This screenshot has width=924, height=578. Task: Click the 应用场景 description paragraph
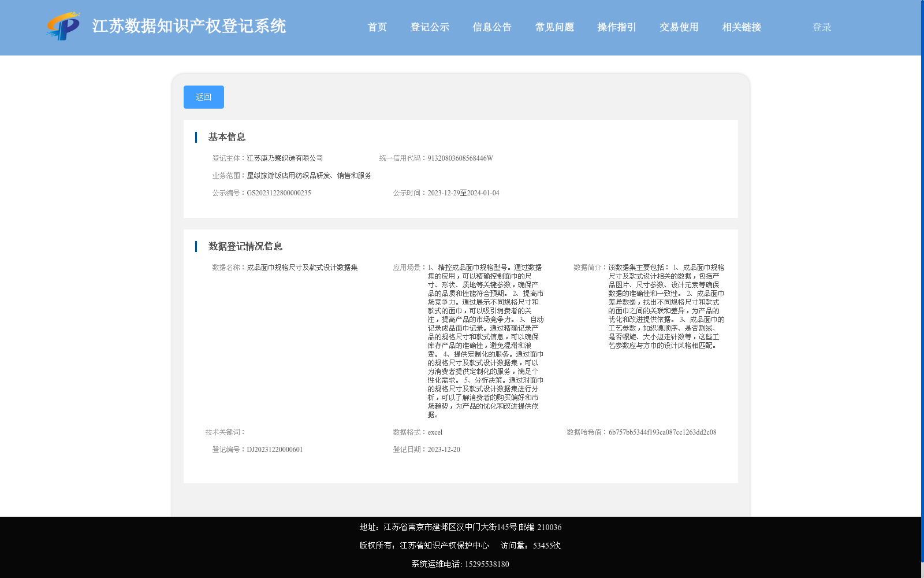(486, 341)
